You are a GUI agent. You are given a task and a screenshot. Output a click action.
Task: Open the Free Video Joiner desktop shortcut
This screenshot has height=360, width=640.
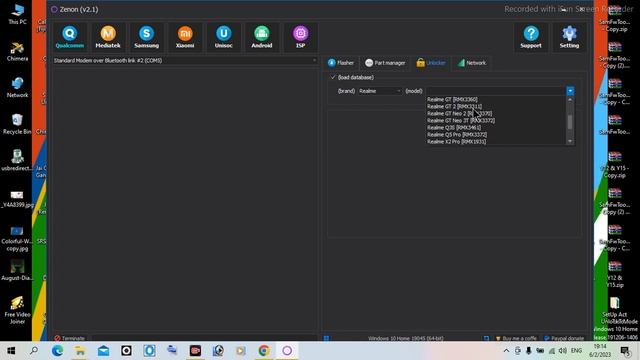17,310
